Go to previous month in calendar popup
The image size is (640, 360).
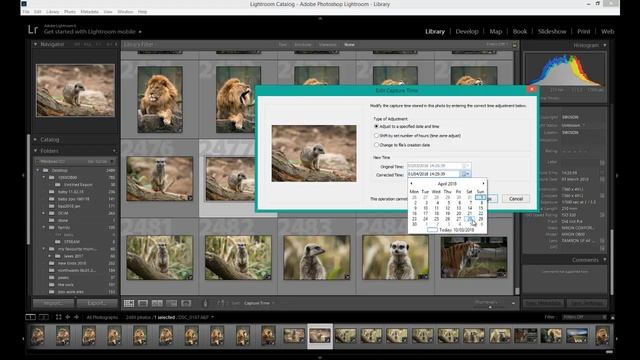click(x=411, y=184)
